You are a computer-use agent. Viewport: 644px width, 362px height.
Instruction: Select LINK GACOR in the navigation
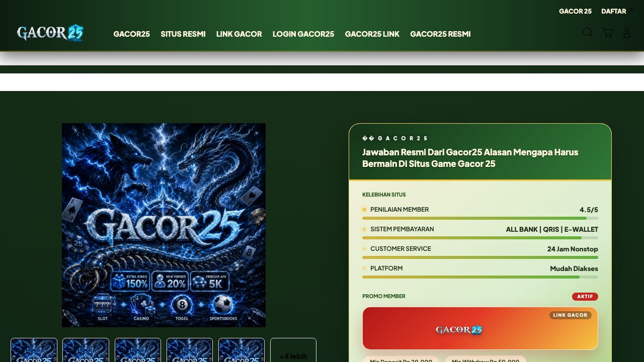click(x=239, y=34)
